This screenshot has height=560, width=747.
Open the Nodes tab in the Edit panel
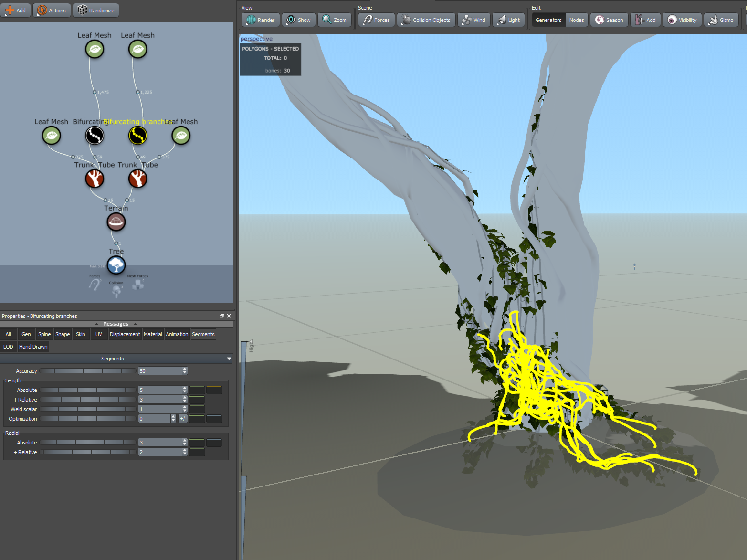coord(577,20)
